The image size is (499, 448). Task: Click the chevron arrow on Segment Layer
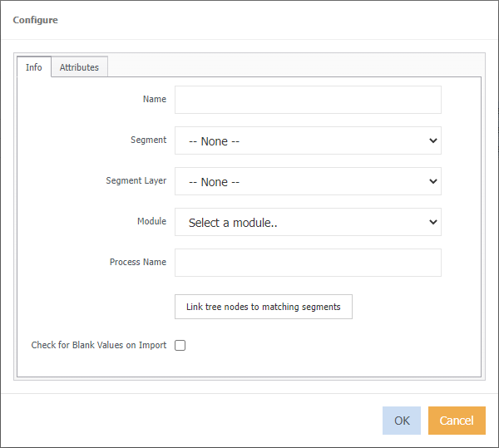coord(432,181)
